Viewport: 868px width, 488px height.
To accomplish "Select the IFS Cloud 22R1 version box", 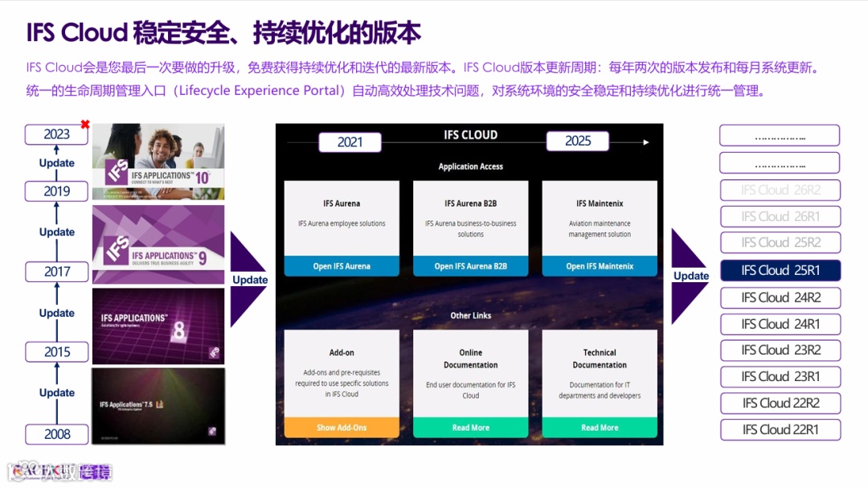I will (x=780, y=429).
